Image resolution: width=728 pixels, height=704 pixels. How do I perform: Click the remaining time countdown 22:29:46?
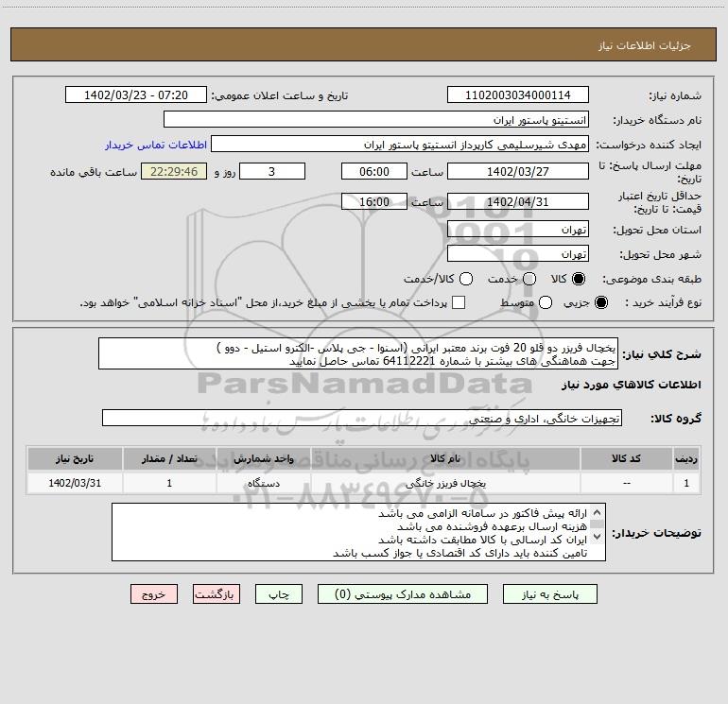point(174,171)
